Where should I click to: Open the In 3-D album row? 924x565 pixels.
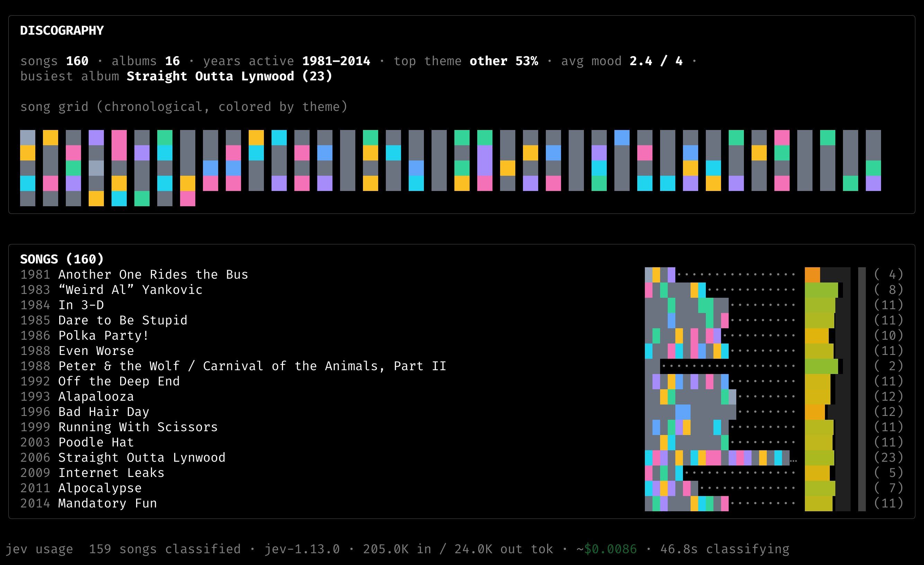click(462, 305)
